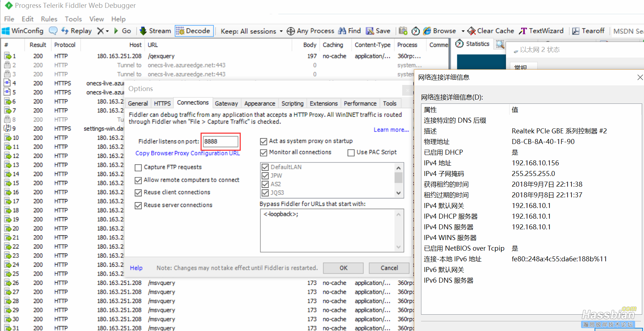Close the network details dialog
This screenshot has height=331, width=644.
(x=640, y=77)
